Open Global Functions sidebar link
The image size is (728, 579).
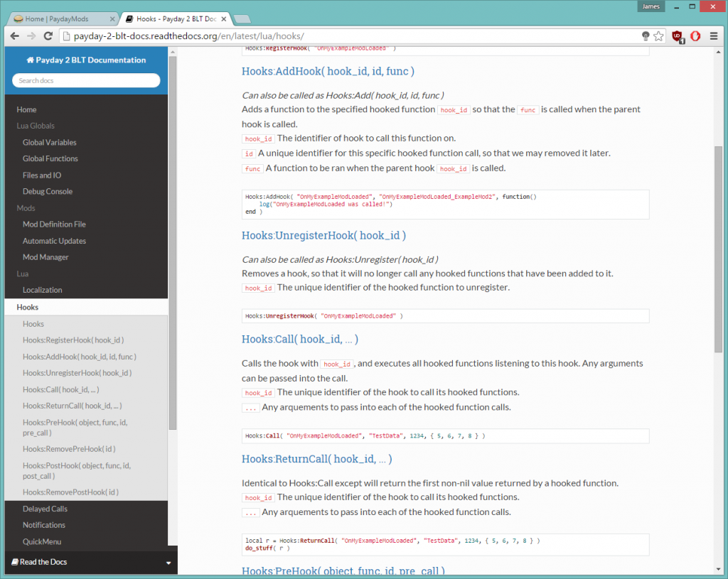(x=50, y=158)
